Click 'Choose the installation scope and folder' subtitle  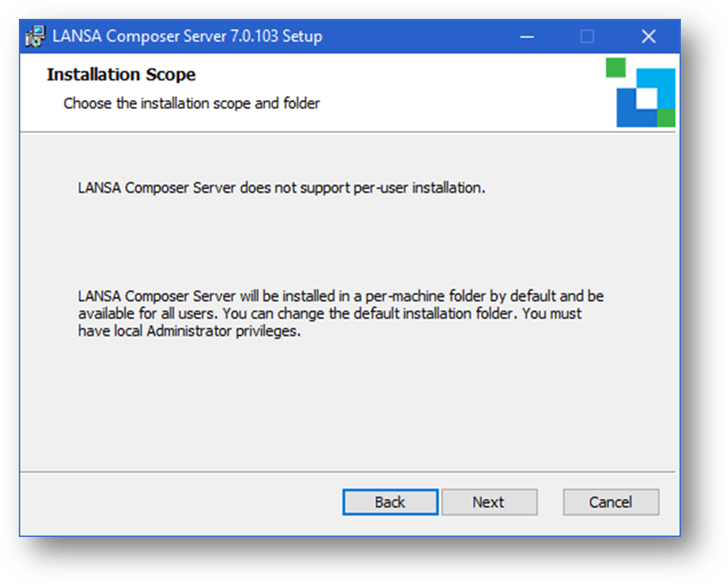pos(192,104)
